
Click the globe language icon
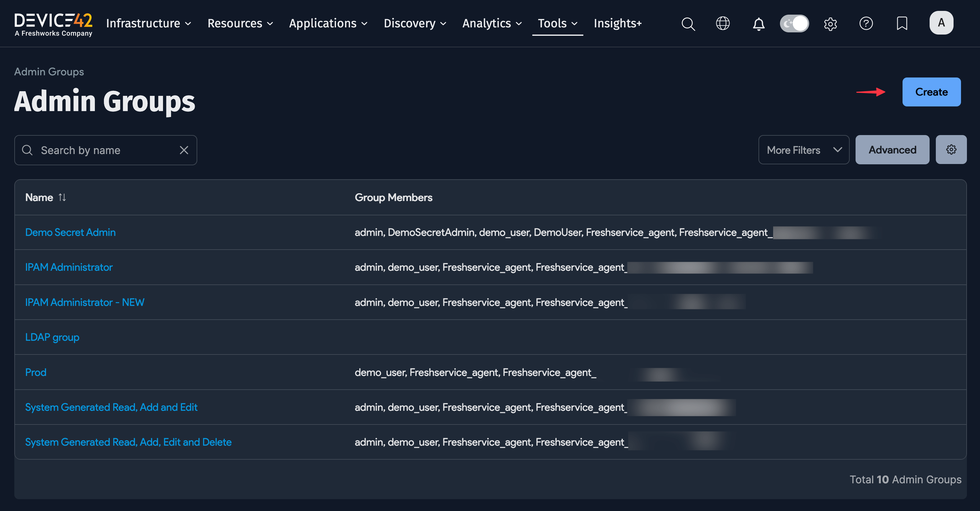722,24
